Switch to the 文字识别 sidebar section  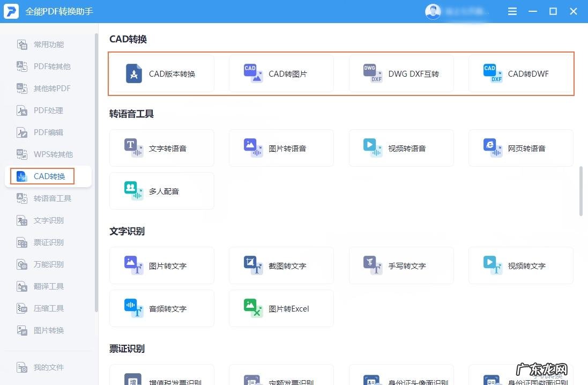pos(48,220)
